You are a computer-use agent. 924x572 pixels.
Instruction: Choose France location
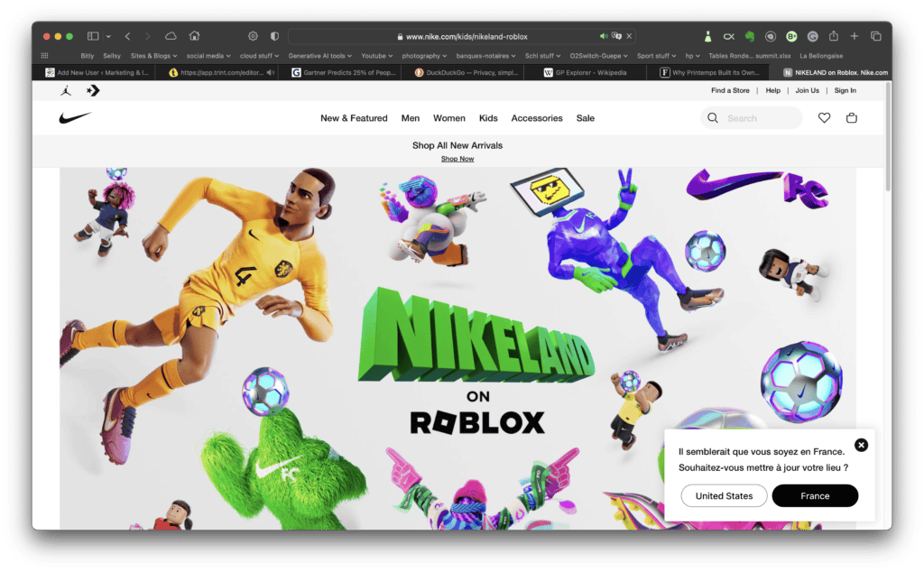[815, 496]
